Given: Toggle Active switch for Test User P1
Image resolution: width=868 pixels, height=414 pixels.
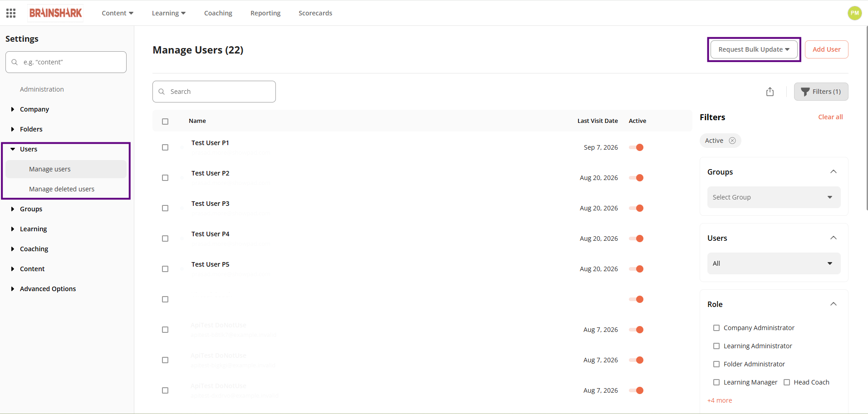Looking at the screenshot, I should point(636,147).
